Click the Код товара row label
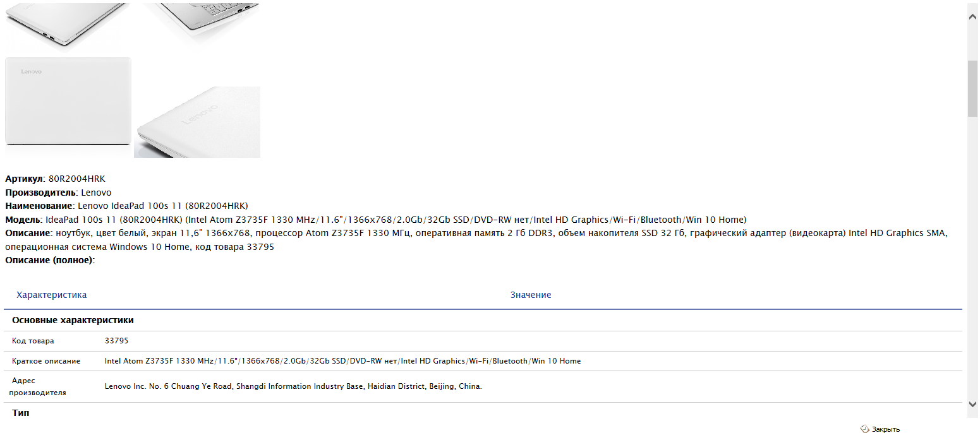The height and width of the screenshot is (433, 980). pos(33,341)
